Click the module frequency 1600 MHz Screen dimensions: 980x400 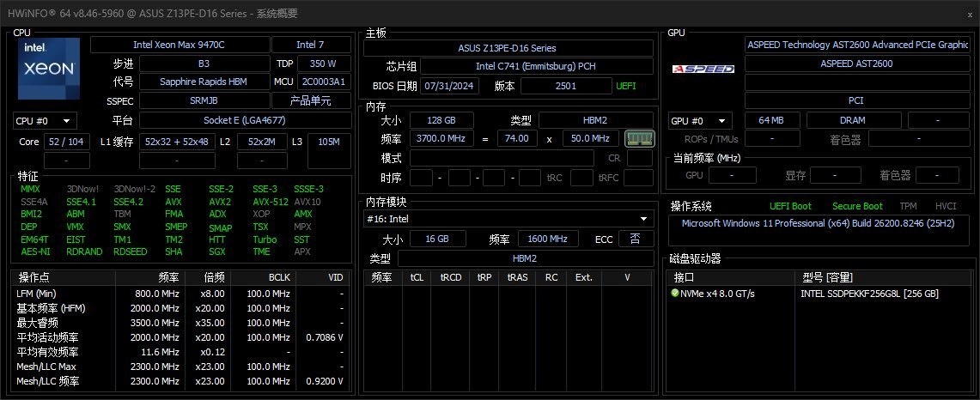click(x=547, y=239)
